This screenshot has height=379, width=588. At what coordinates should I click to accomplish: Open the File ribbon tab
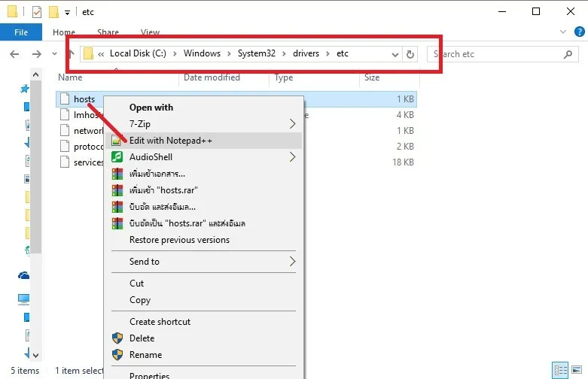point(21,32)
